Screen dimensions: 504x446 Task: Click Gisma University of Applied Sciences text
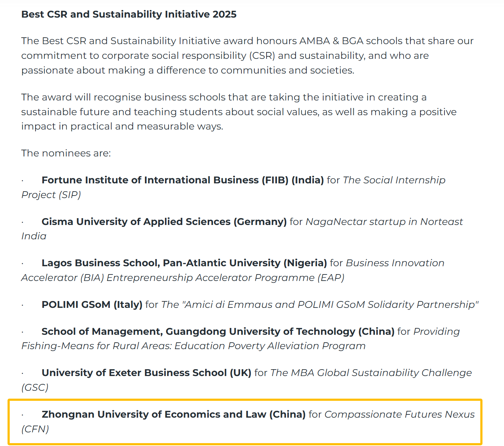tap(164, 222)
